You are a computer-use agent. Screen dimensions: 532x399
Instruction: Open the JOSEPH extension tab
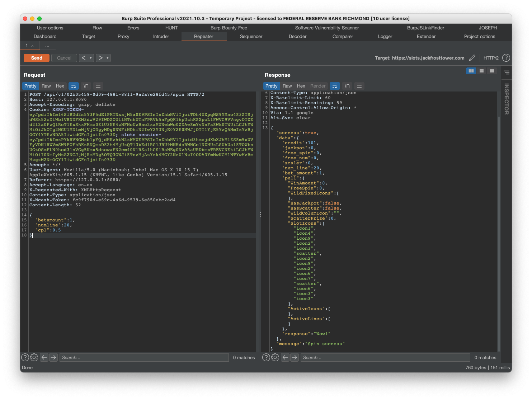488,28
